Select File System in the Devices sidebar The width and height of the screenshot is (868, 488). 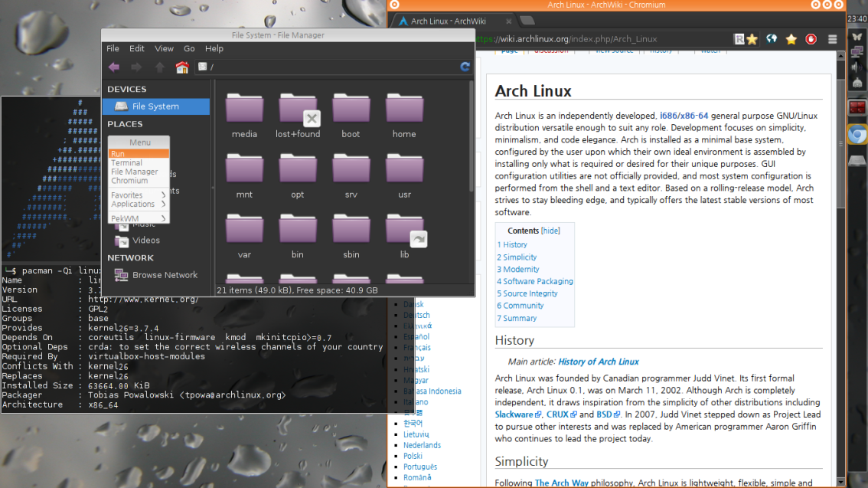[x=155, y=106]
